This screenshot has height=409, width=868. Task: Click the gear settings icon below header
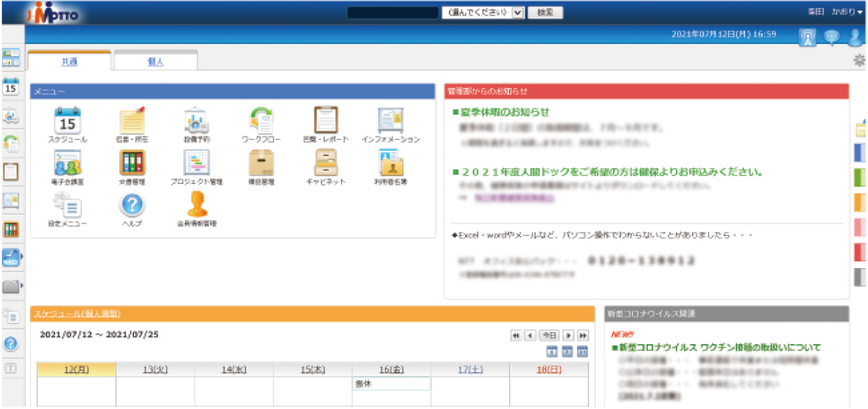click(x=859, y=60)
